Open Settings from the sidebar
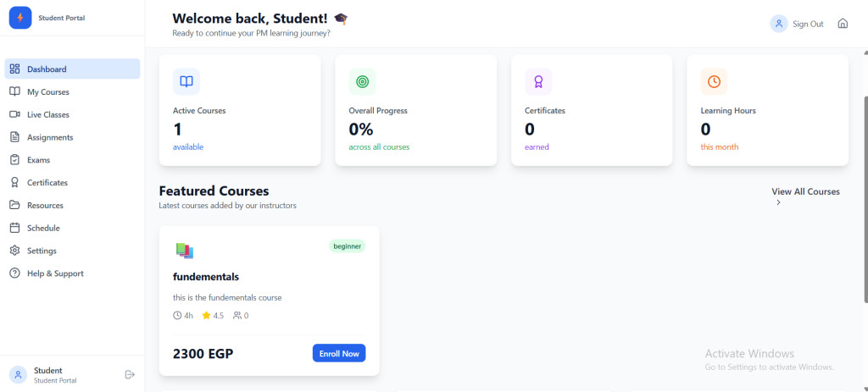This screenshot has height=392, width=868. [x=42, y=251]
